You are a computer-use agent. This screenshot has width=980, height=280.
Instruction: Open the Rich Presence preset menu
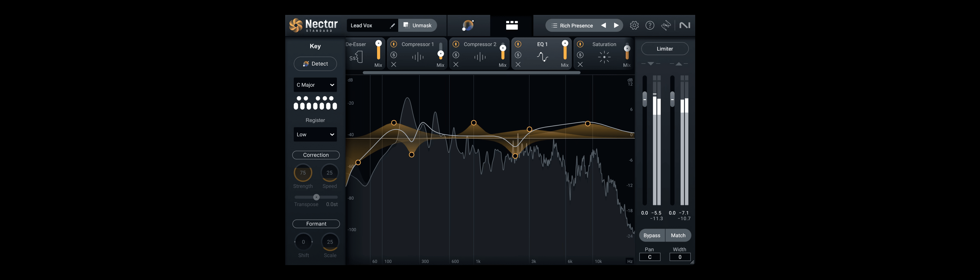(576, 25)
